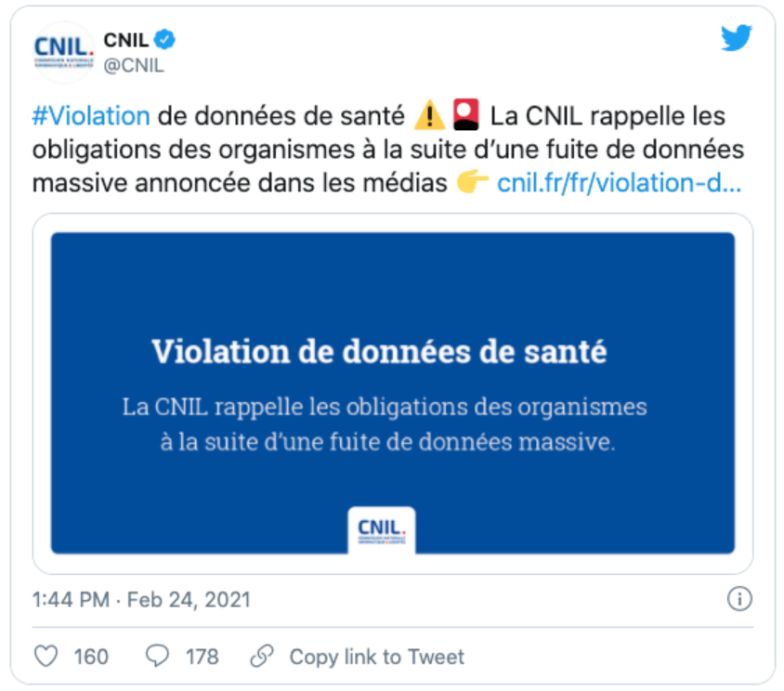Screen dimensions: 784x691
Task: Click the 160 likes count
Action: pos(91,657)
